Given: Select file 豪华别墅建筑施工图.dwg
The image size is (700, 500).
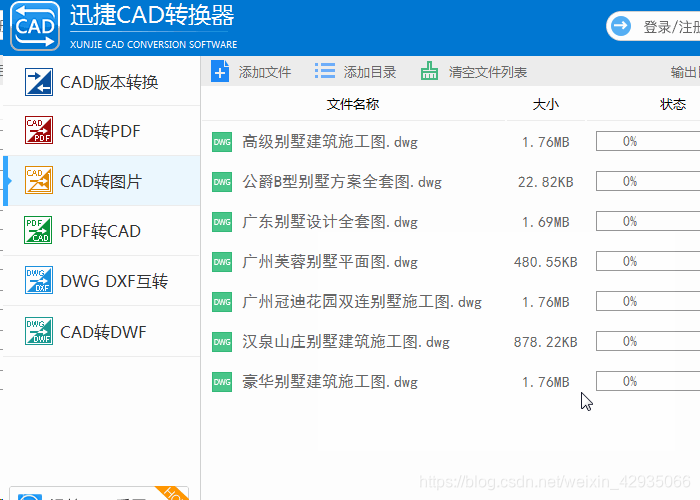Looking at the screenshot, I should click(x=330, y=382).
